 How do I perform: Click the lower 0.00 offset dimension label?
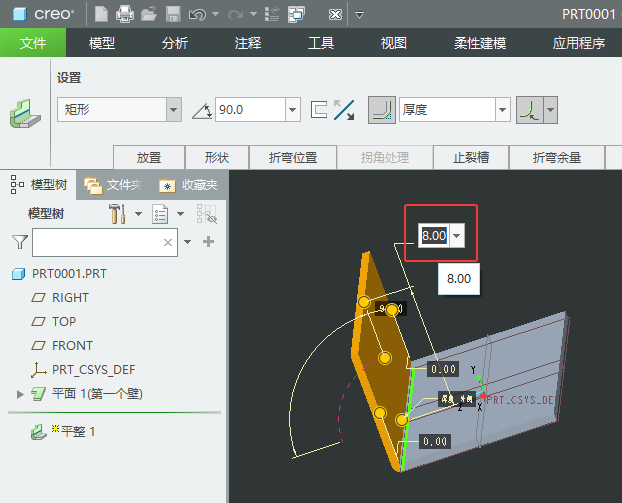tap(435, 441)
